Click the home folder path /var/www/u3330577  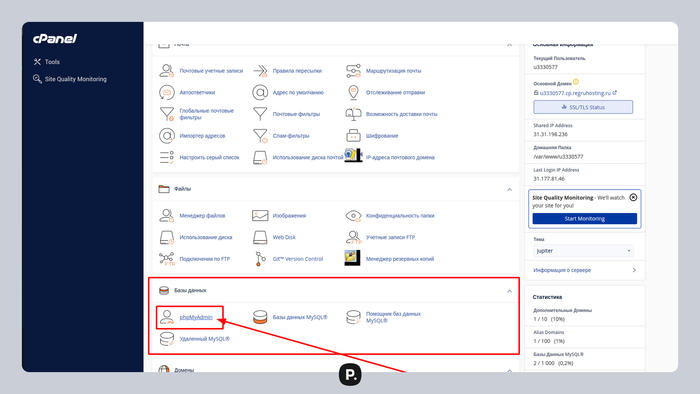coord(558,157)
